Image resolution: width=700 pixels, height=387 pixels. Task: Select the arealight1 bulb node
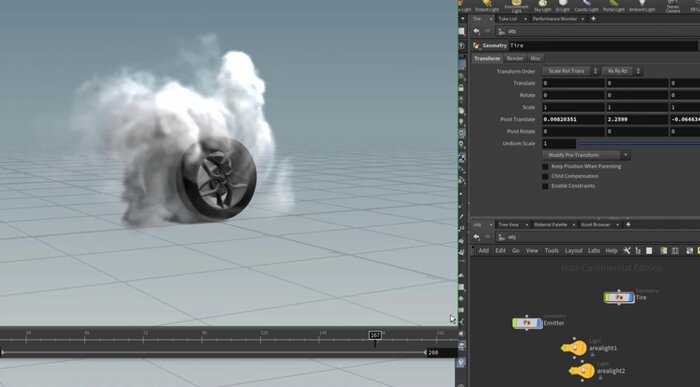tap(574, 348)
